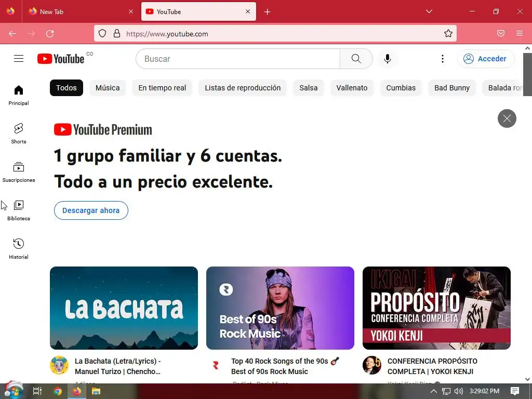Screen dimensions: 532x399
Task: Open the volume control in tray
Action: [458, 391]
